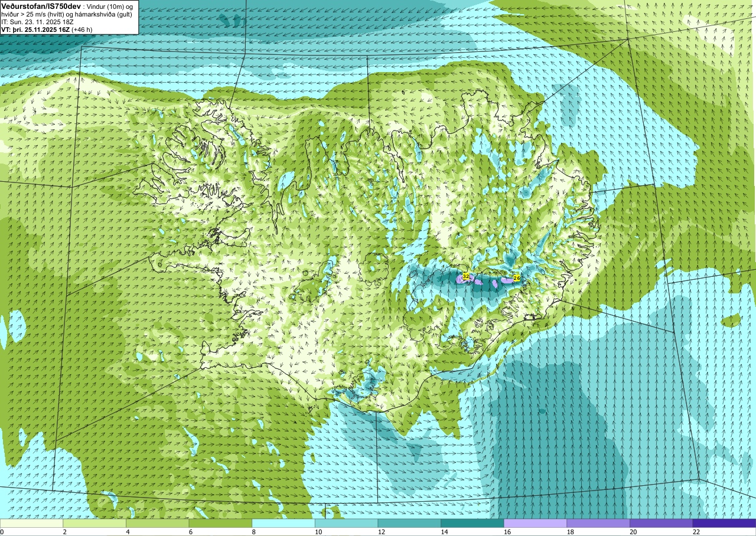Click the legend scale label 2
756x536 pixels.
(x=64, y=532)
